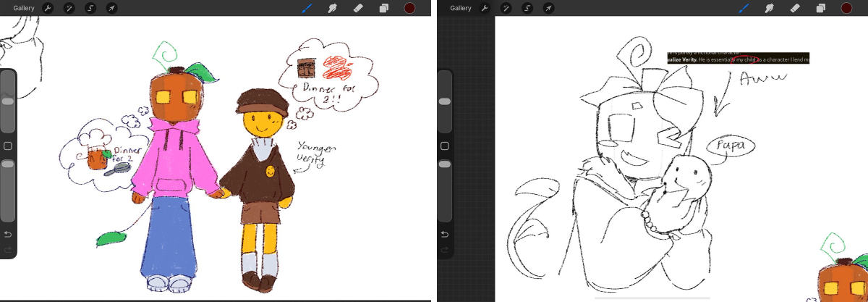
Task: Click brush size slider in Papa sketch window
Action: tap(445, 101)
